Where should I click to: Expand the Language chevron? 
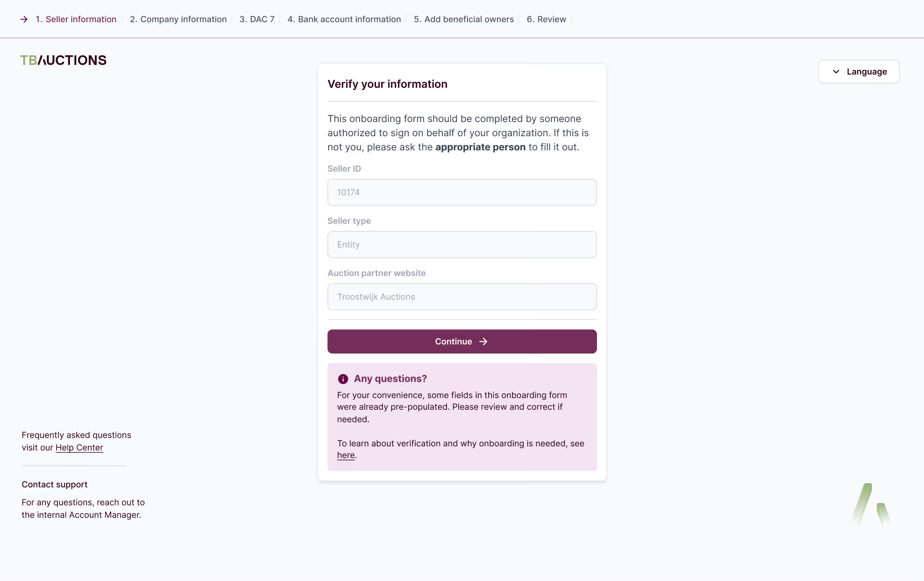(836, 72)
